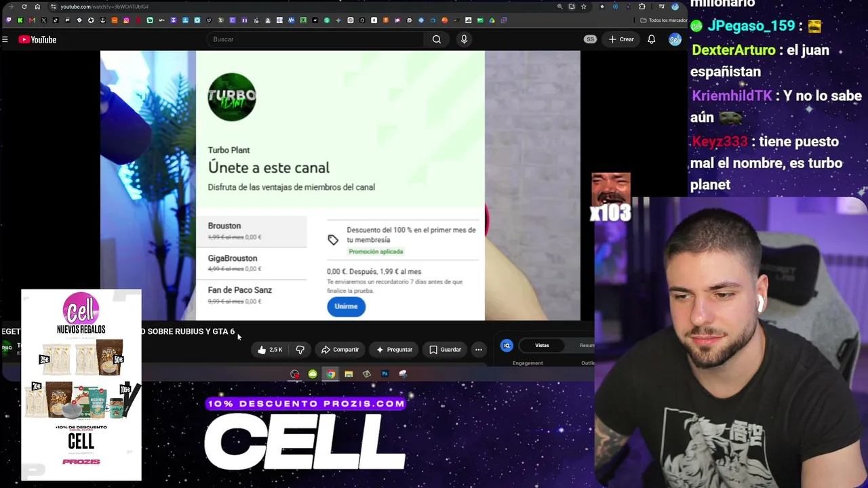This screenshot has width=868, height=488.
Task: Go to the browser home page icon
Action: 37,7
